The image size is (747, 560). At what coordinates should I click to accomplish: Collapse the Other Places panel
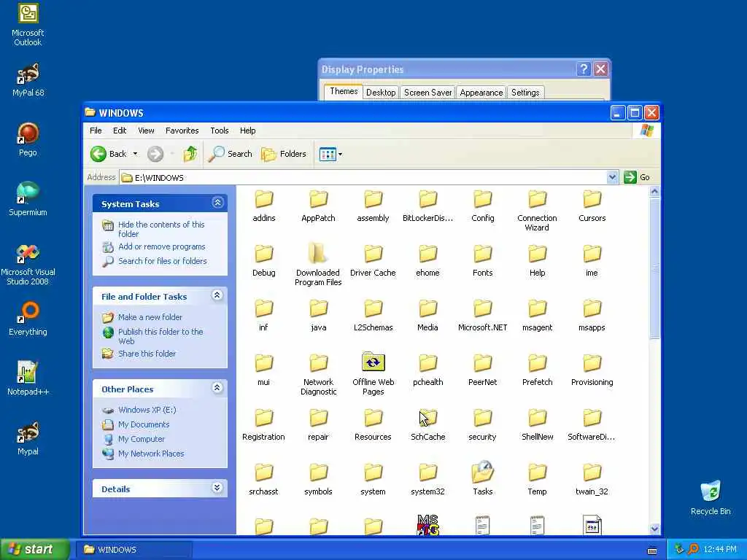217,388
